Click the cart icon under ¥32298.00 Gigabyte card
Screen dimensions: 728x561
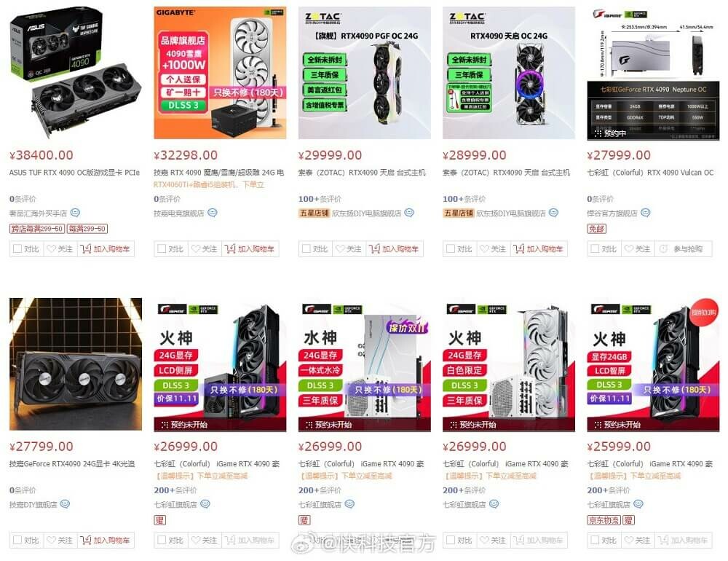pyautogui.click(x=229, y=248)
